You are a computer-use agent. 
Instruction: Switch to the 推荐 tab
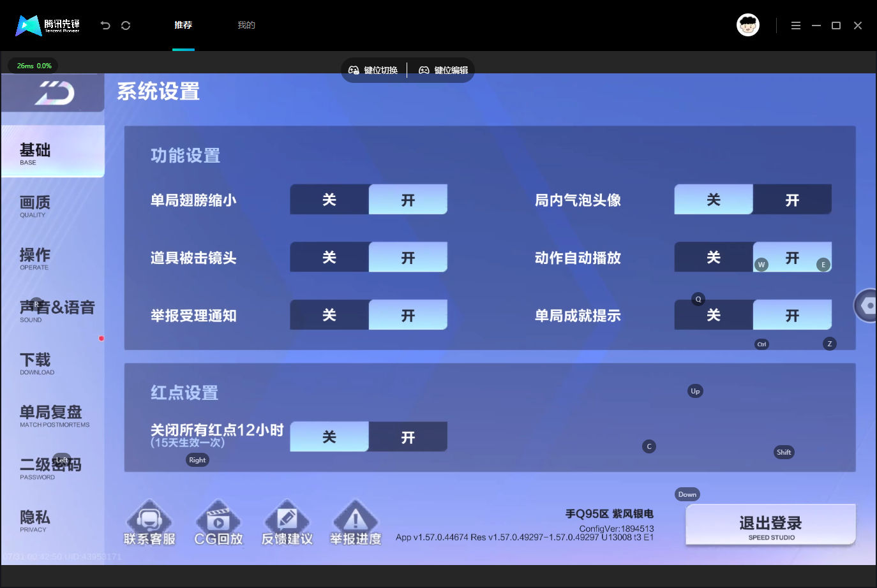point(183,26)
